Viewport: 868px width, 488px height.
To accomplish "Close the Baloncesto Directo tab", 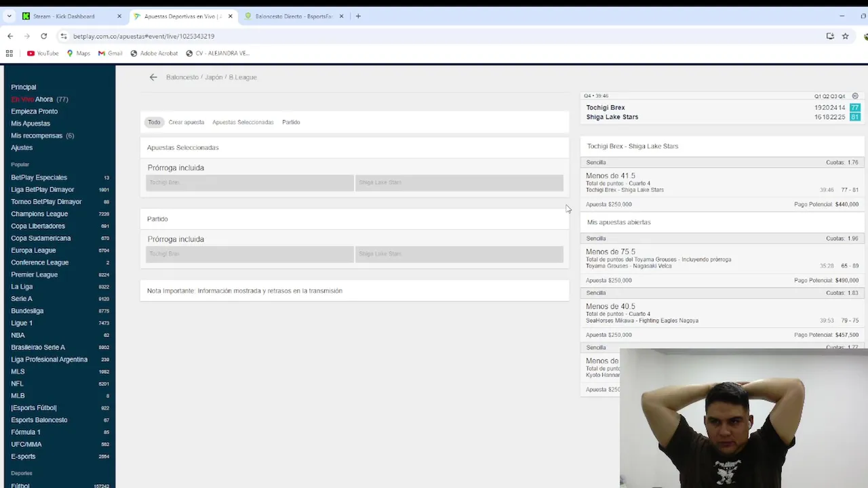I will pyautogui.click(x=341, y=16).
